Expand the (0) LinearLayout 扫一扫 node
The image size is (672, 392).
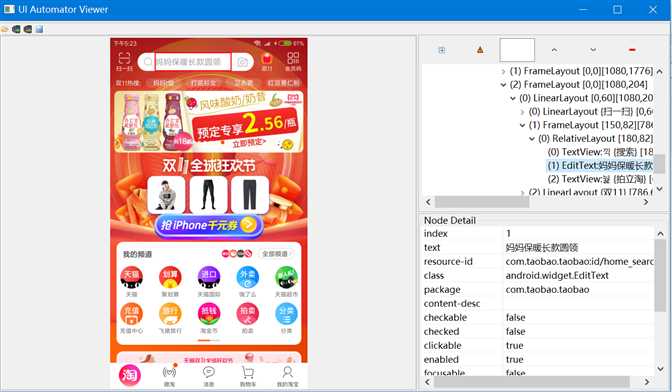pyautogui.click(x=522, y=112)
